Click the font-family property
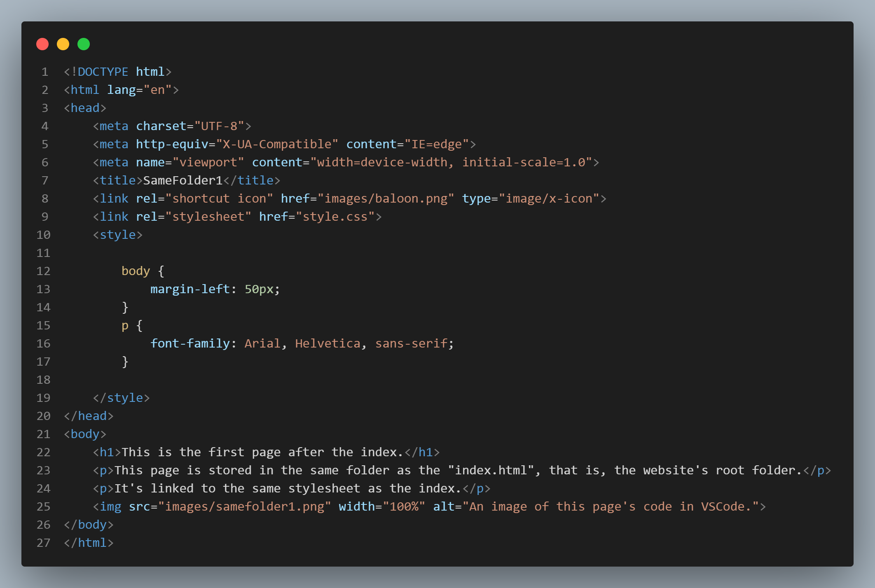Screen dimensions: 875x588 tap(190, 343)
